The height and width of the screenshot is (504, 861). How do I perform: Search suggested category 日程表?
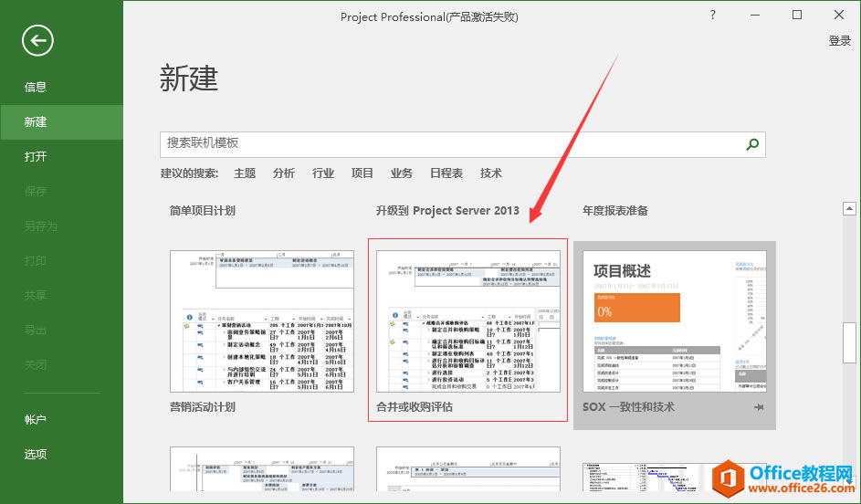click(446, 173)
